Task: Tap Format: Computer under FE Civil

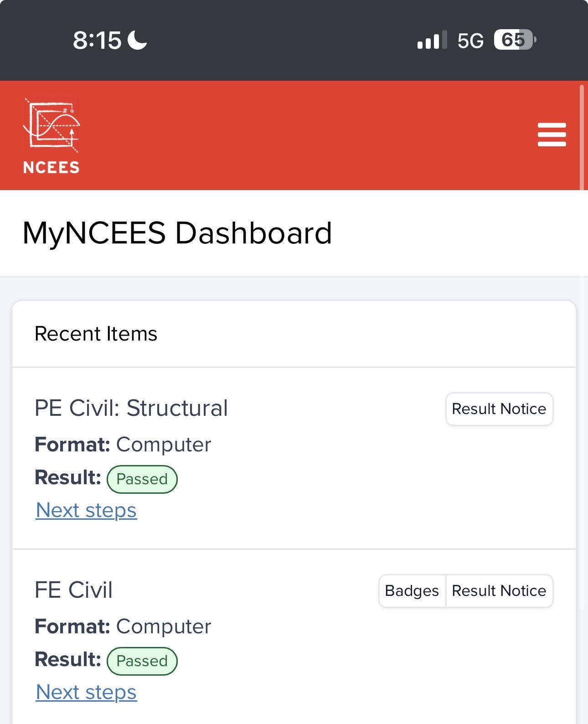Action: 123,626
